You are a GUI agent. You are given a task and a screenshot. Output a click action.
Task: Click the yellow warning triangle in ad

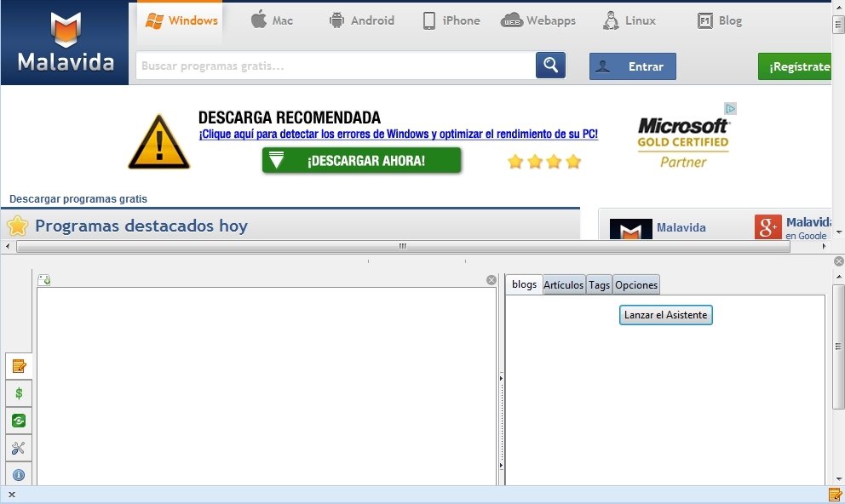click(159, 141)
